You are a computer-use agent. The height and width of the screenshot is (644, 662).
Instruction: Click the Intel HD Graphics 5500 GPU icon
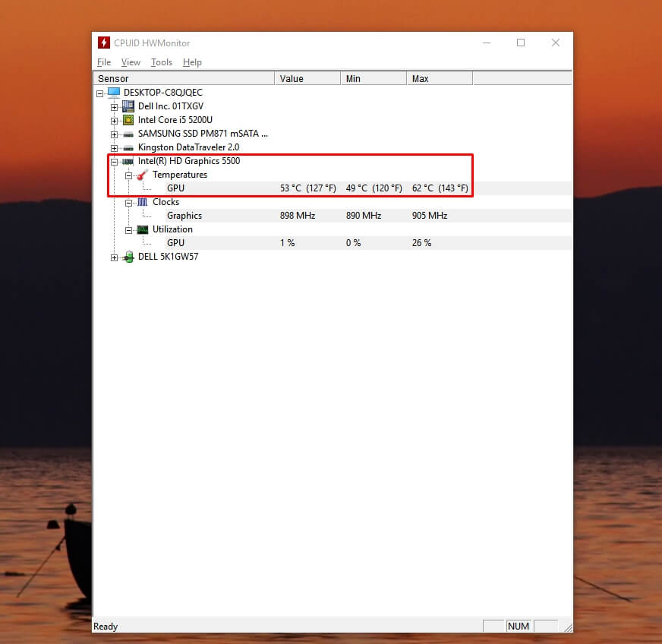click(128, 160)
